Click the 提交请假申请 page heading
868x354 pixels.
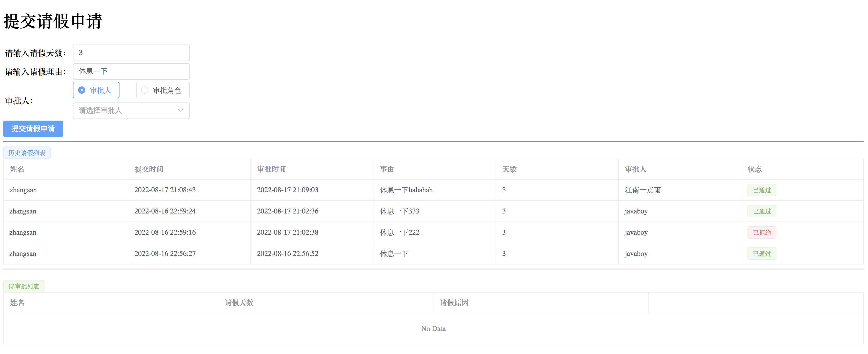tap(53, 21)
